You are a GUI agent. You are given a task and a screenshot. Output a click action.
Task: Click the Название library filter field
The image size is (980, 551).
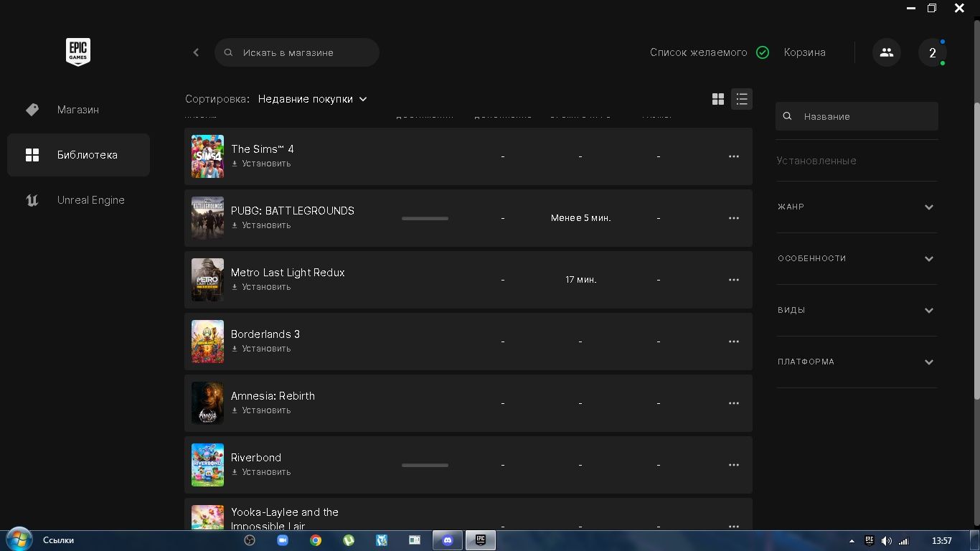[x=857, y=116]
